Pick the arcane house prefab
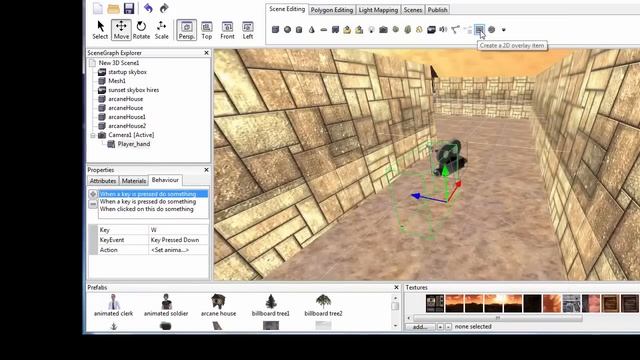Image resolution: width=640 pixels, height=360 pixels. (x=218, y=305)
